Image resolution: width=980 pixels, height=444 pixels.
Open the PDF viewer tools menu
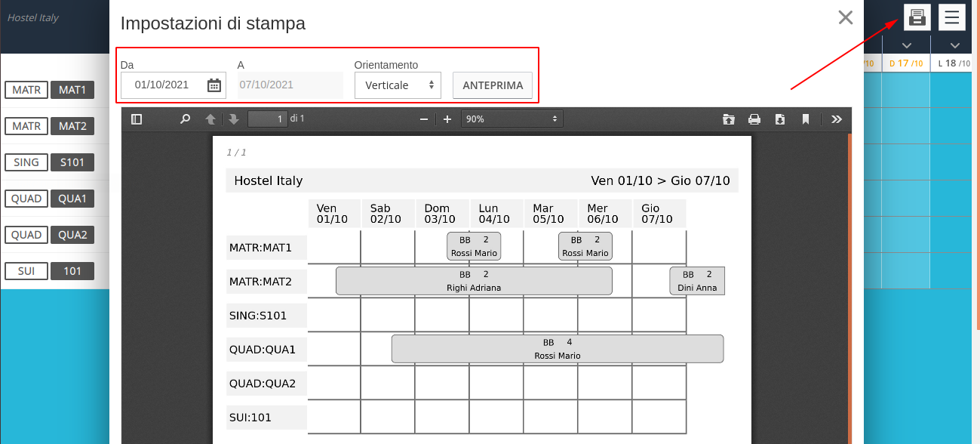pyautogui.click(x=836, y=119)
